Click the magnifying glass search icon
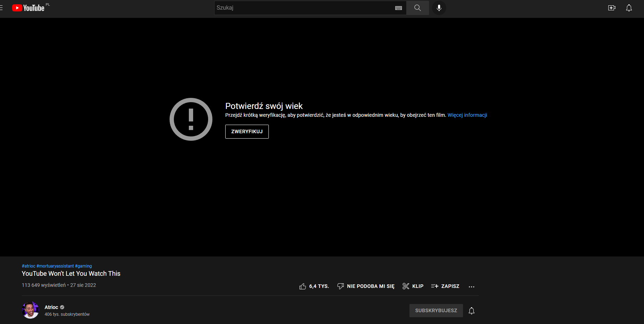 [417, 8]
